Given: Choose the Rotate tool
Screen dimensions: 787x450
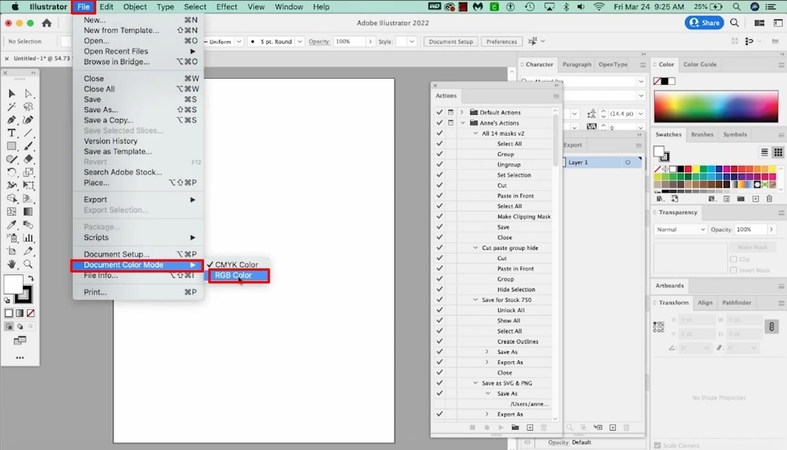Looking at the screenshot, I should point(12,172).
